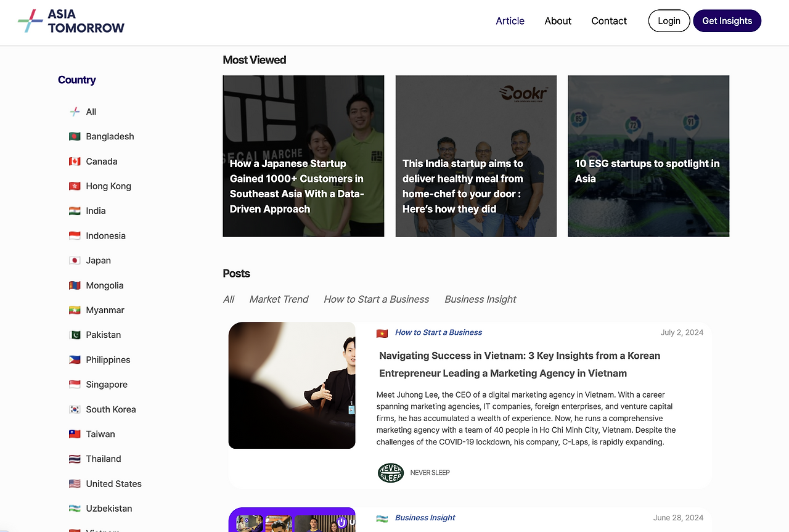Click the Never Sleep author logo
The image size is (789, 532).
391,473
